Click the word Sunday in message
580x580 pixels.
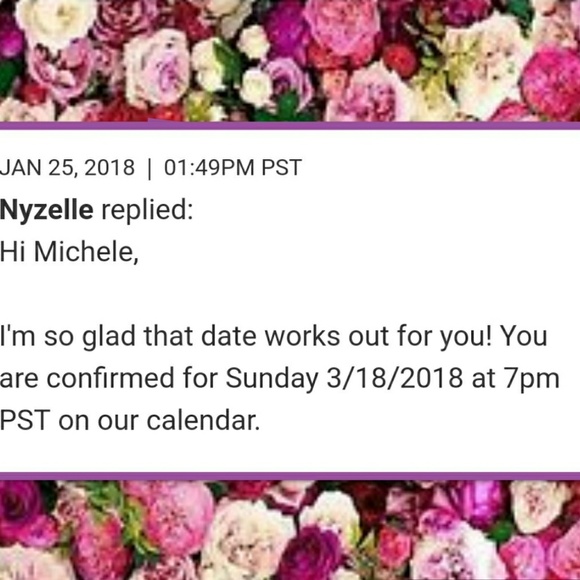[x=272, y=379]
